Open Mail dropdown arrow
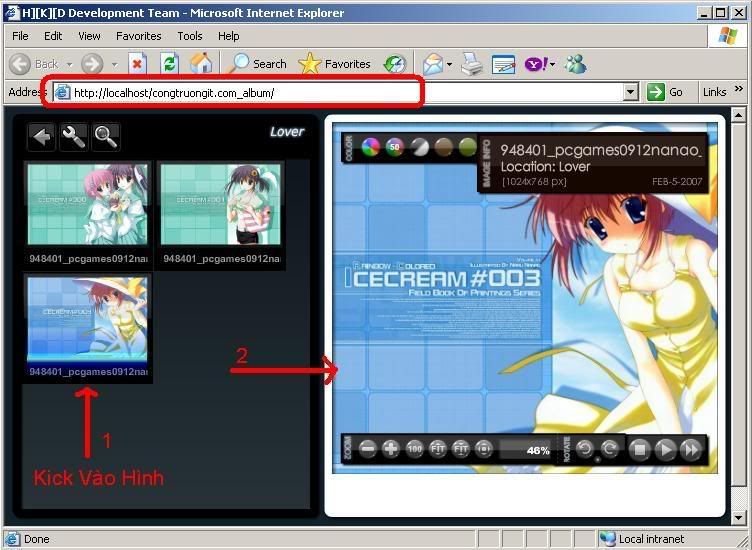 tap(449, 64)
